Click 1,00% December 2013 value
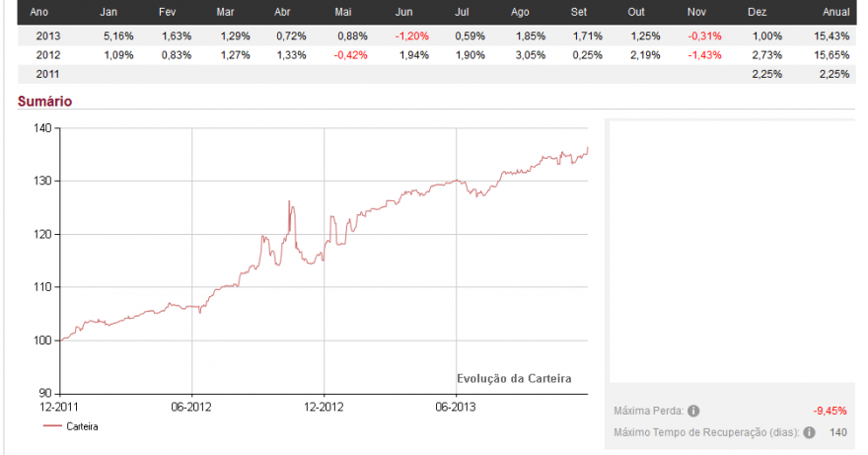 [x=767, y=36]
